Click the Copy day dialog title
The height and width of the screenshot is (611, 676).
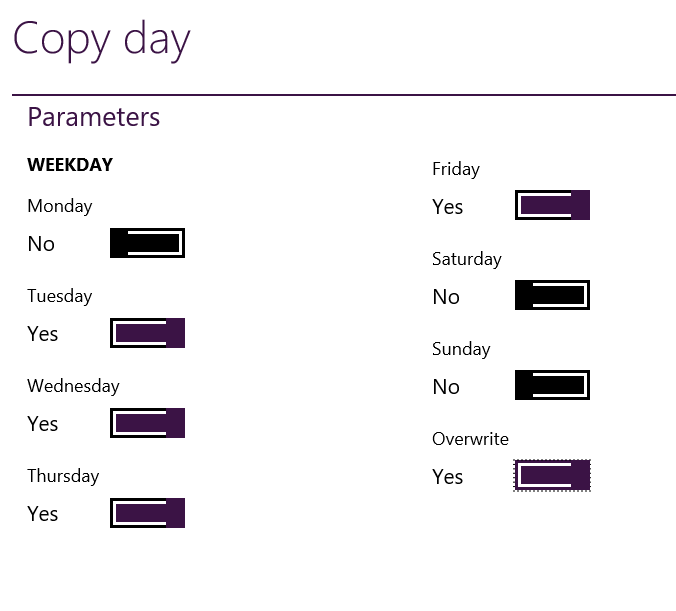pyautogui.click(x=101, y=39)
